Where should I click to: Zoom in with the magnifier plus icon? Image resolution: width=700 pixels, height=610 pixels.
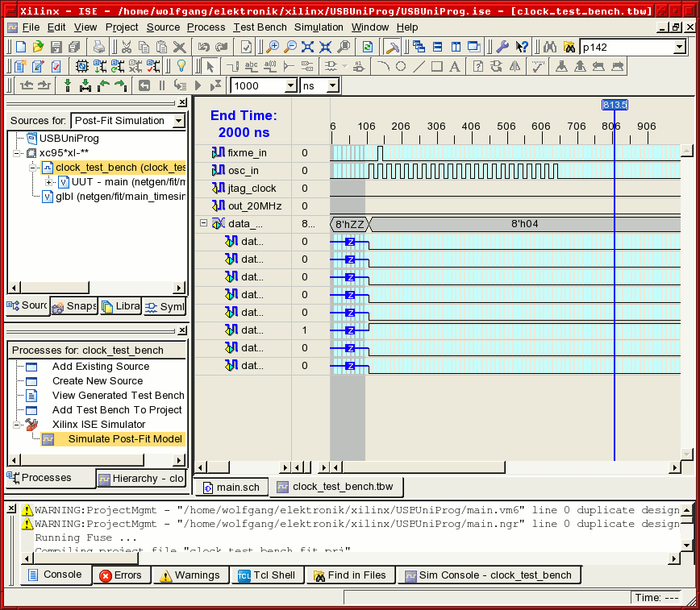point(273,47)
